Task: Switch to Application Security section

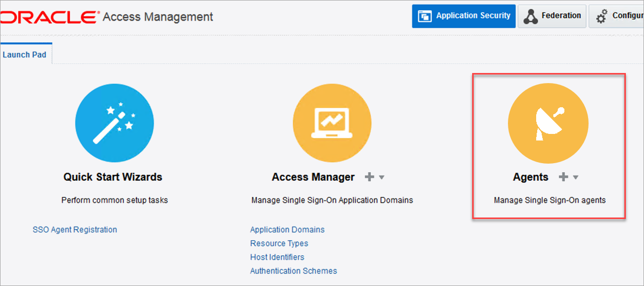Action: (x=465, y=16)
